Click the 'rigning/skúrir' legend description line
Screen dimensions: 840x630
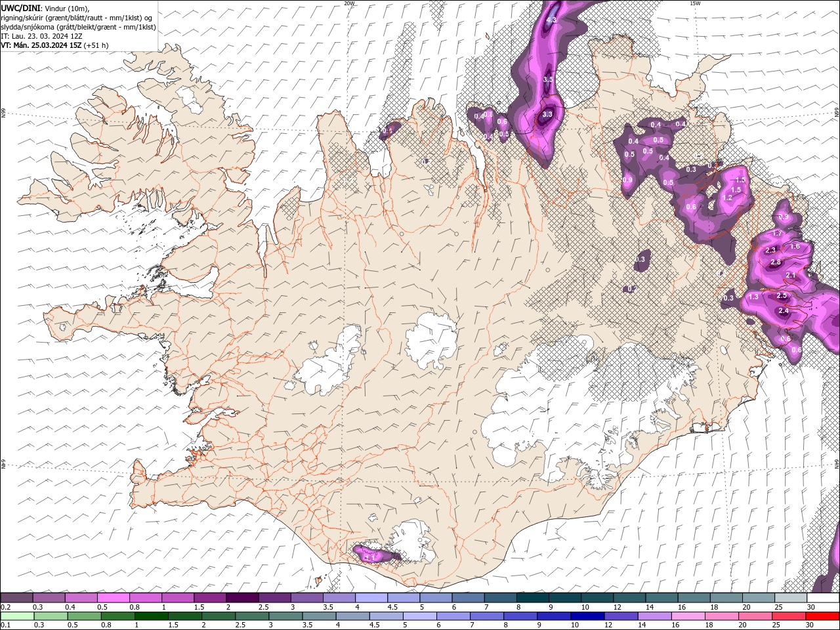76,18
